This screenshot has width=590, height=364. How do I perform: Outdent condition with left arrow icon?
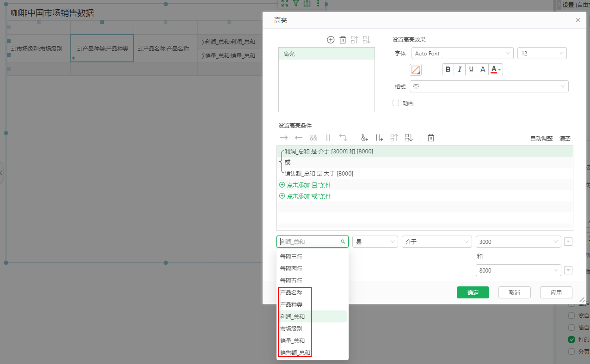299,138
